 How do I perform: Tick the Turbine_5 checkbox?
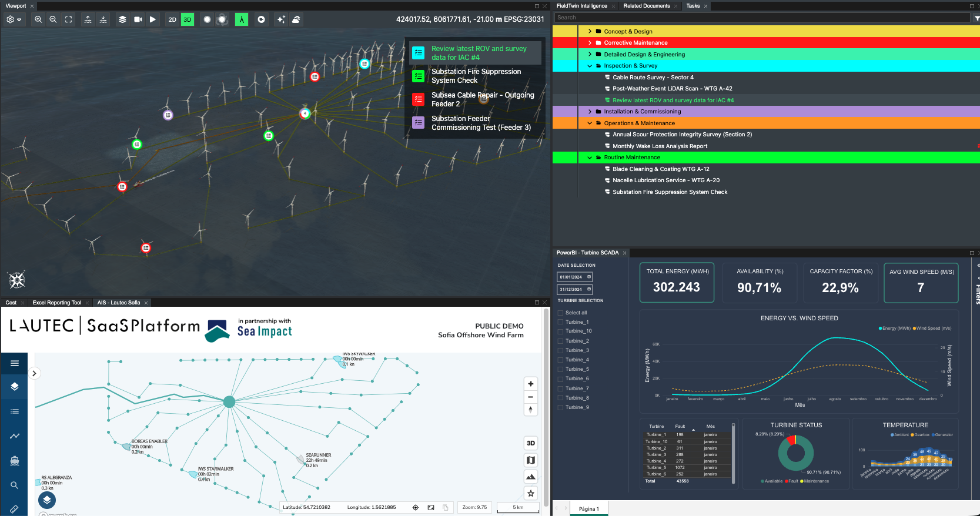[560, 369]
